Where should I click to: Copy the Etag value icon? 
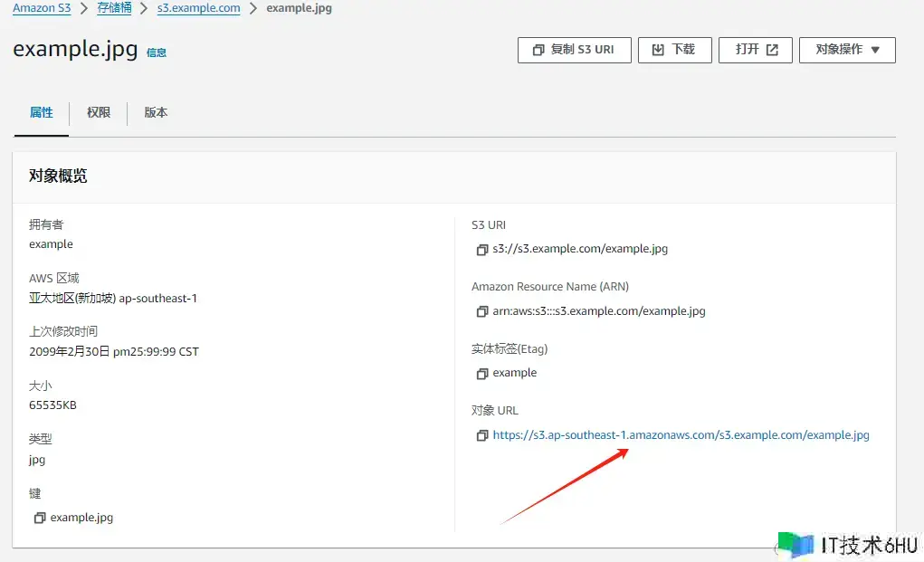(482, 374)
